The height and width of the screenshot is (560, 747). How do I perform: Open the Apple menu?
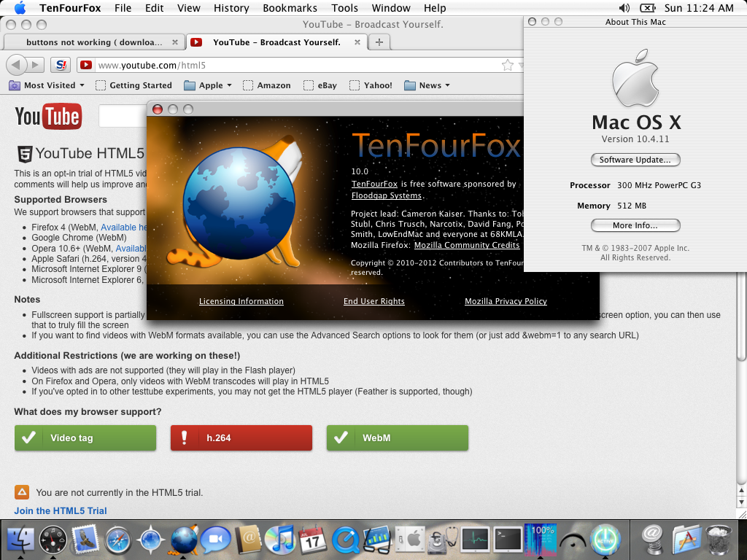click(x=20, y=7)
